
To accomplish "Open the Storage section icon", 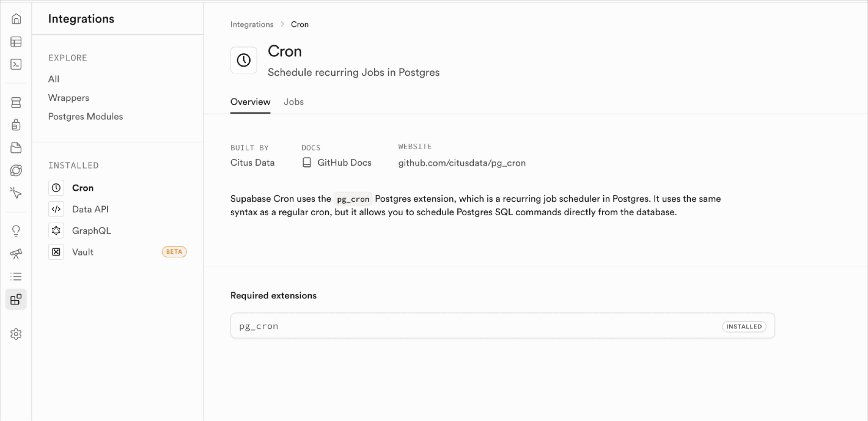I will (16, 148).
